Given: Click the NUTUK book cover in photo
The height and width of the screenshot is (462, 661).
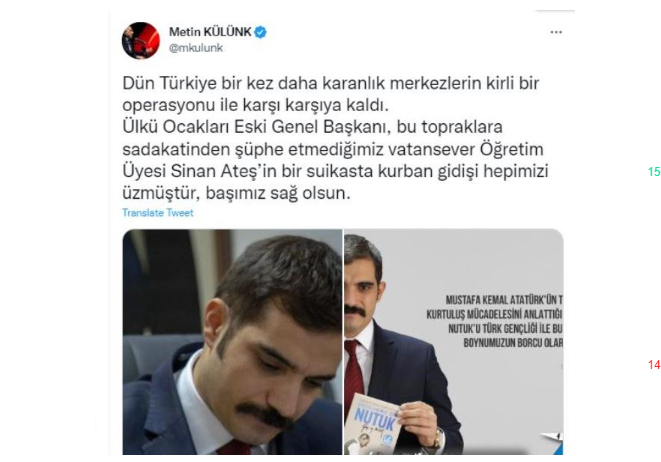Looking at the screenshot, I should point(373,424).
